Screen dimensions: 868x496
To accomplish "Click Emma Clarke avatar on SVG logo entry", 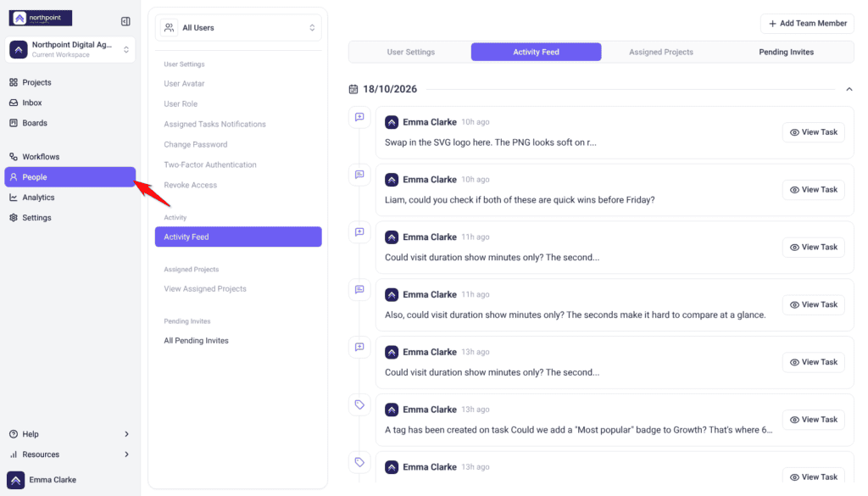I will pos(392,122).
